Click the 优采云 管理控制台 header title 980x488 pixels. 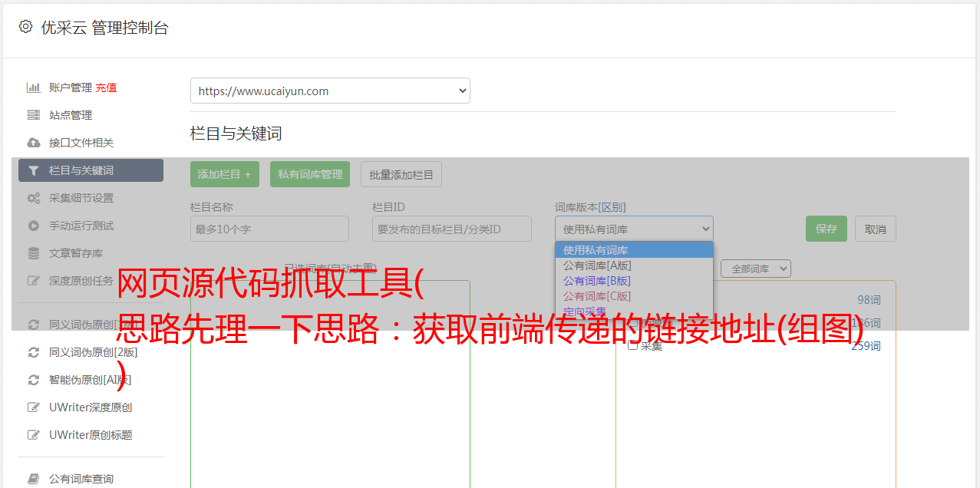(104, 28)
